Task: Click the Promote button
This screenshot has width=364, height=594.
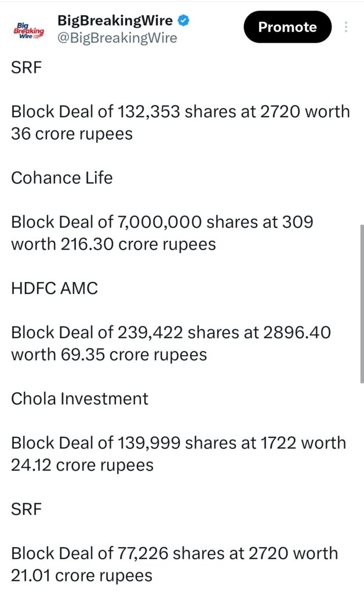Action: pyautogui.click(x=287, y=27)
